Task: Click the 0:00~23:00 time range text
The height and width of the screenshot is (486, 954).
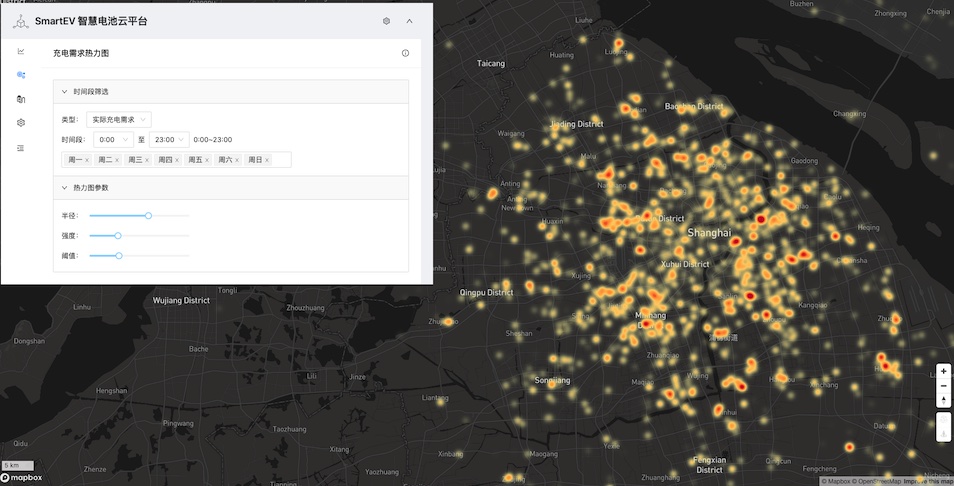Action: [x=212, y=140]
